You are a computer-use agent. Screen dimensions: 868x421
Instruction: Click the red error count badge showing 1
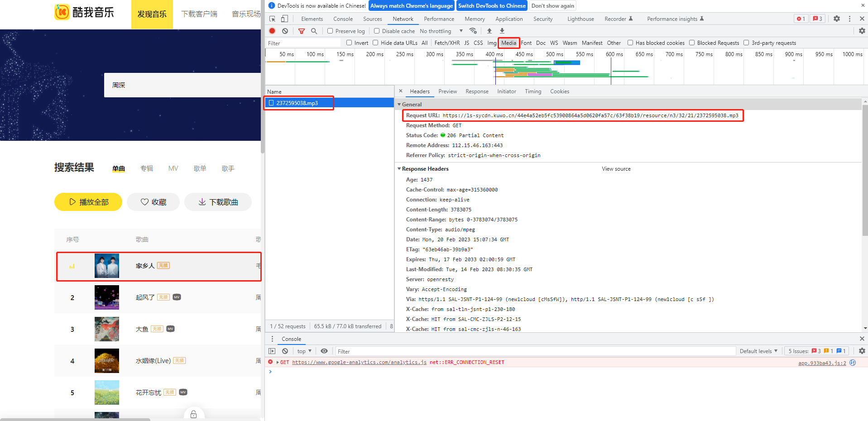click(801, 19)
